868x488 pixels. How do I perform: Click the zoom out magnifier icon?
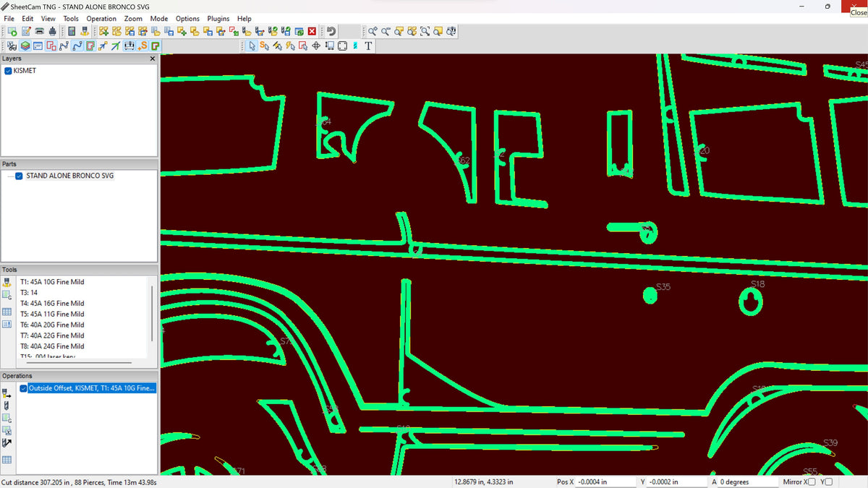pos(386,31)
